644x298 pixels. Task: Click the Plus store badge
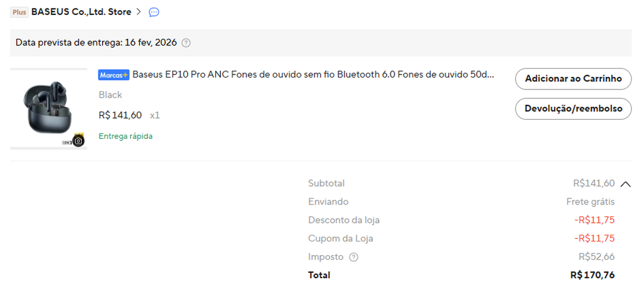19,13
